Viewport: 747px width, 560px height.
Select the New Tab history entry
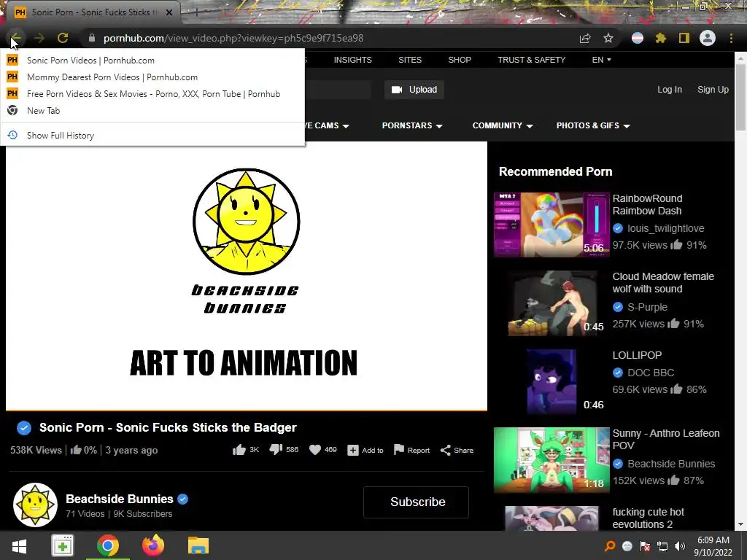[x=152, y=111]
